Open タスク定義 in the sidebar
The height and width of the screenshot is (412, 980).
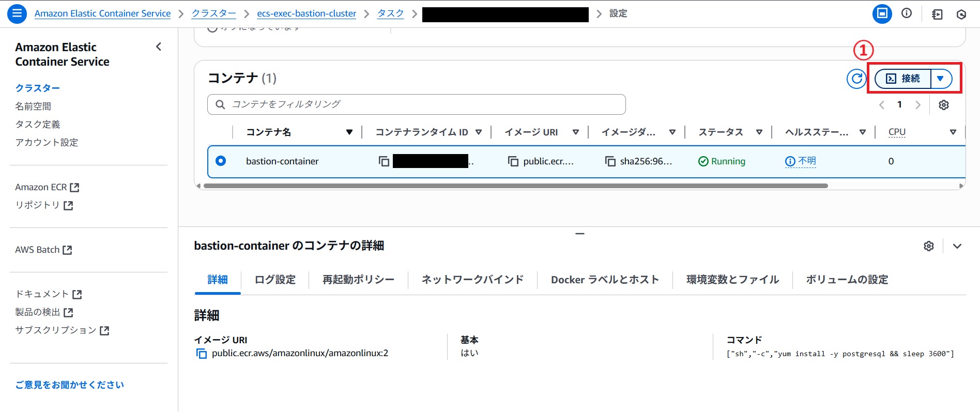click(x=38, y=124)
